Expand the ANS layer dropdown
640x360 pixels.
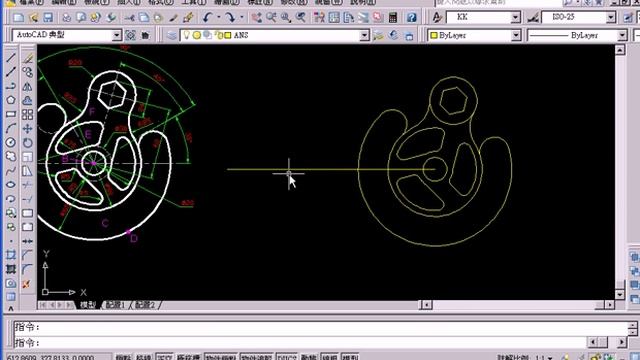364,36
